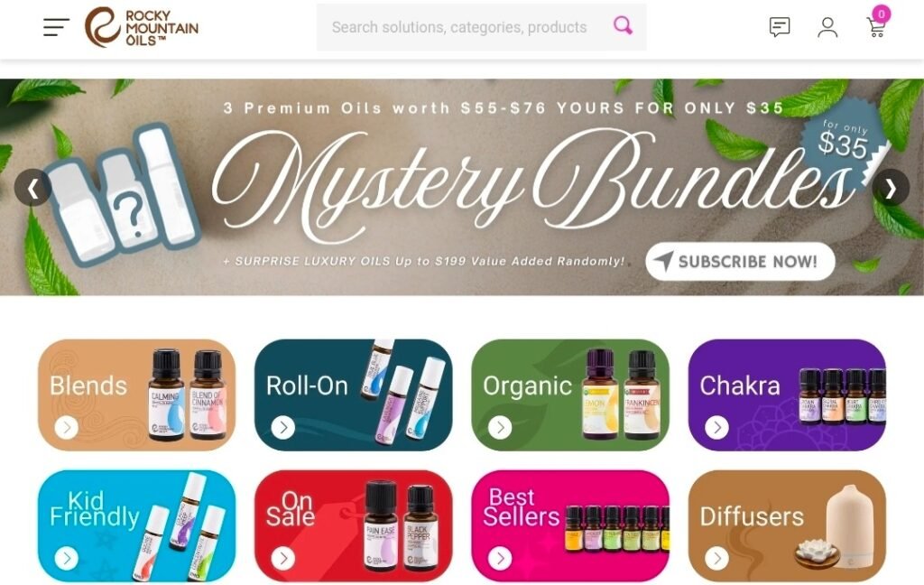
Task: Click the arrow on Diffusers tile
Action: coord(717,558)
